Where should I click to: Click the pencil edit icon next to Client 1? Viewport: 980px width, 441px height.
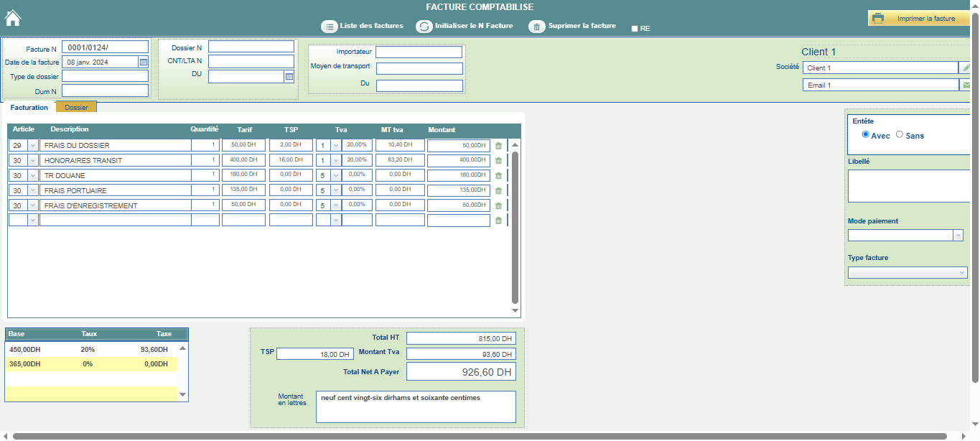pos(966,68)
